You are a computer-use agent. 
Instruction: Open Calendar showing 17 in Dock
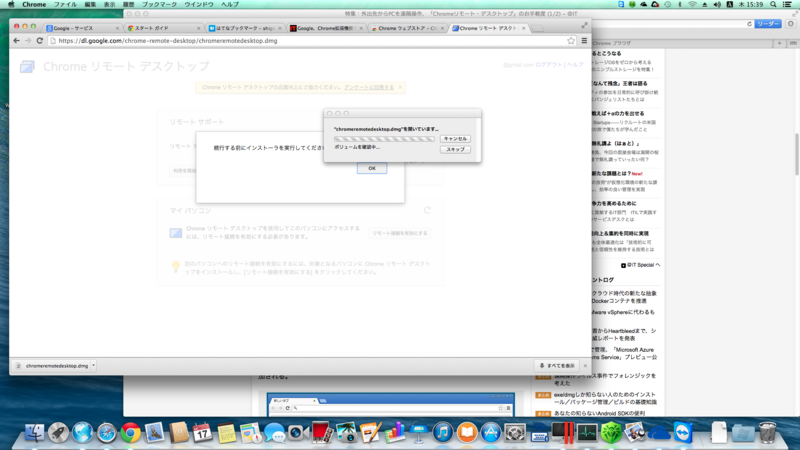point(202,433)
